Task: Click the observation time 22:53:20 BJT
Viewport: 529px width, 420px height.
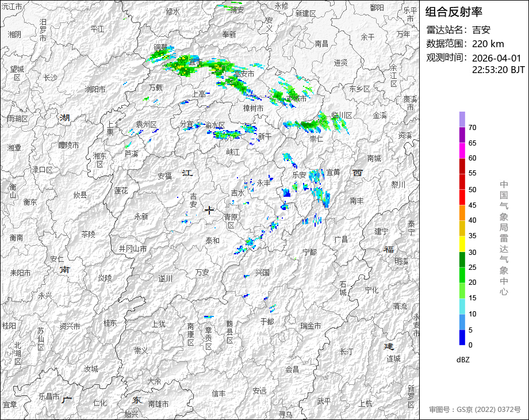Action: tap(499, 70)
